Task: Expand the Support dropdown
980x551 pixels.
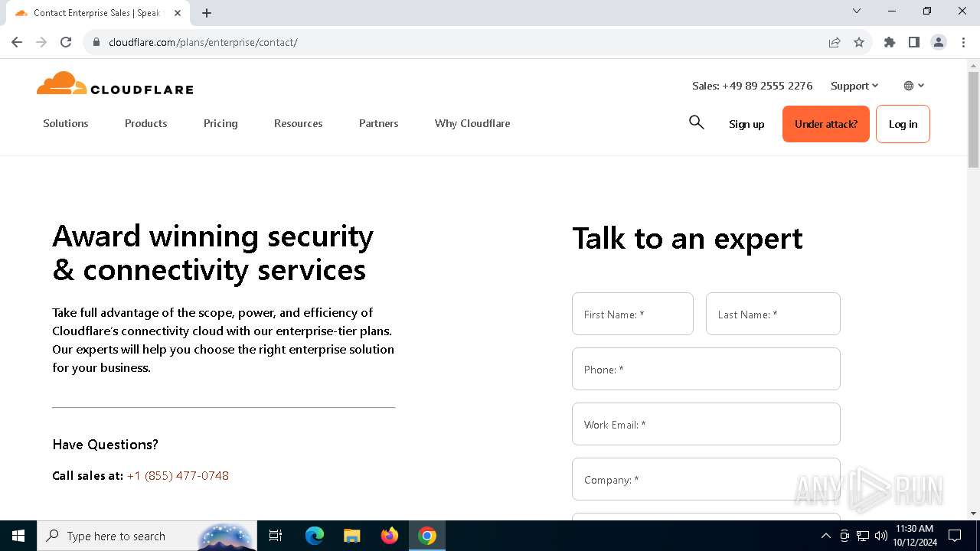Action: [x=854, y=86]
